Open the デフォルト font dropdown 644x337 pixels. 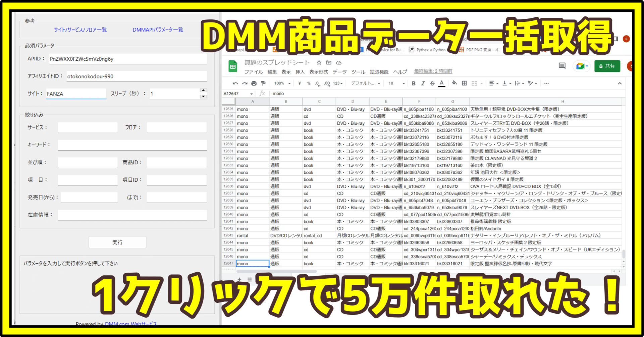click(365, 83)
